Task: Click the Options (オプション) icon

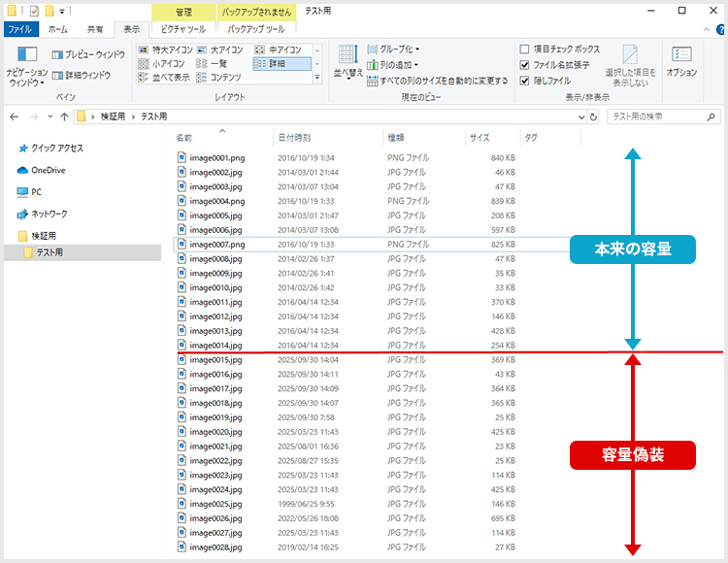Action: click(x=681, y=61)
